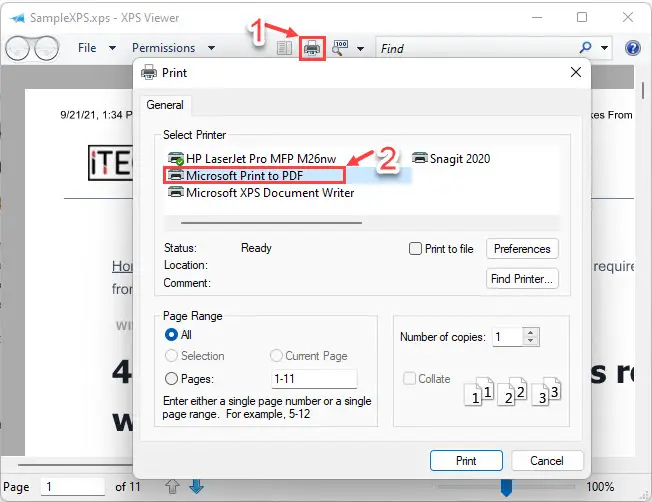
Task: Click the zoom slider handle
Action: [506, 487]
